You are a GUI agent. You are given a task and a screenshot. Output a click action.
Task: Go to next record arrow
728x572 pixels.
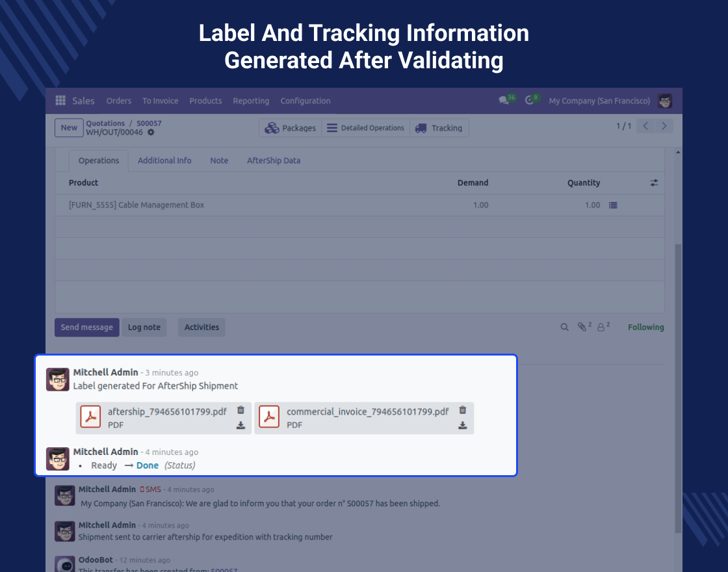point(664,126)
